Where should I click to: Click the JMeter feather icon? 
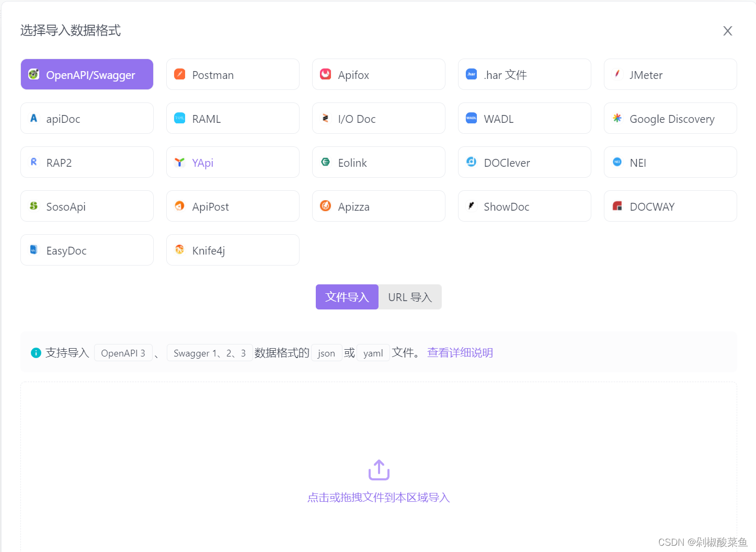pos(617,74)
